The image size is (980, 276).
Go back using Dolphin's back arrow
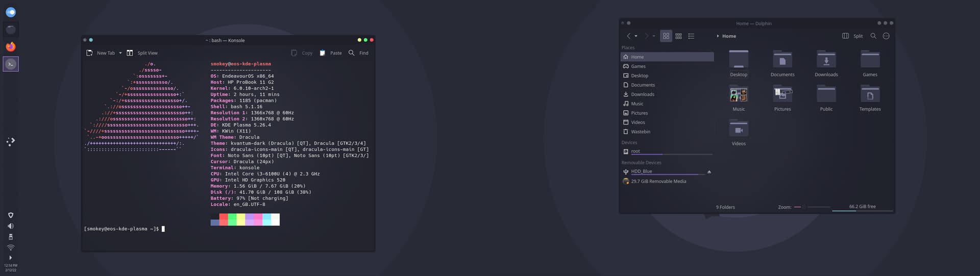pos(628,36)
